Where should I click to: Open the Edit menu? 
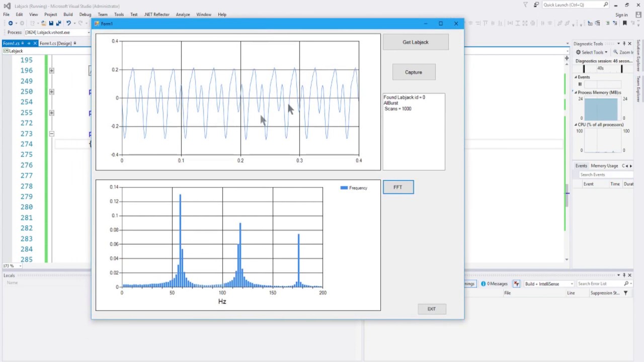coord(19,15)
